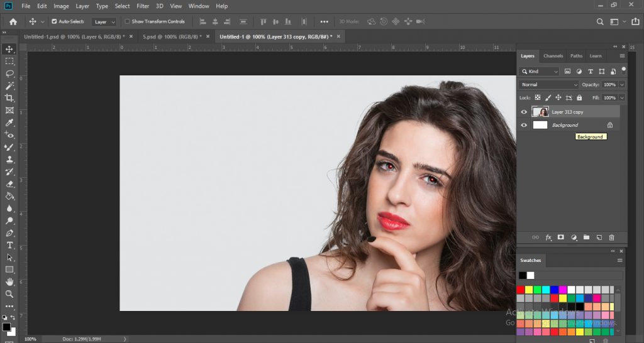Viewport: 644px width, 343px height.
Task: Select the Eraser tool
Action: [x=9, y=184]
